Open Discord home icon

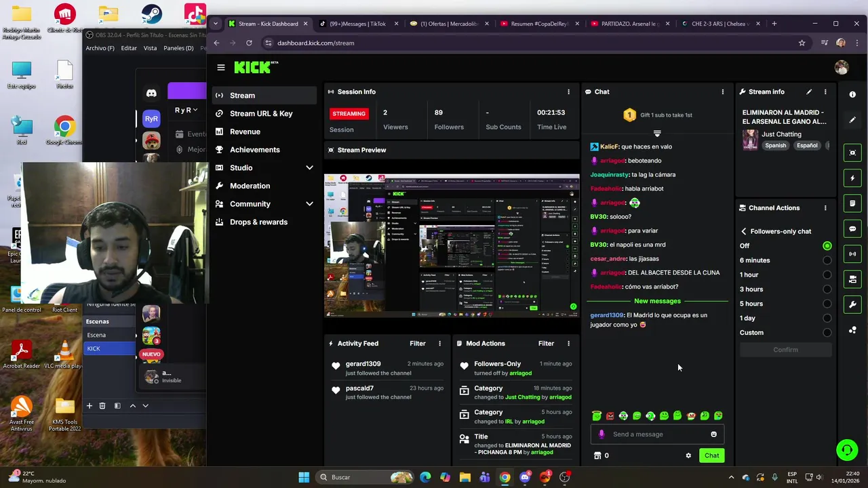(151, 93)
